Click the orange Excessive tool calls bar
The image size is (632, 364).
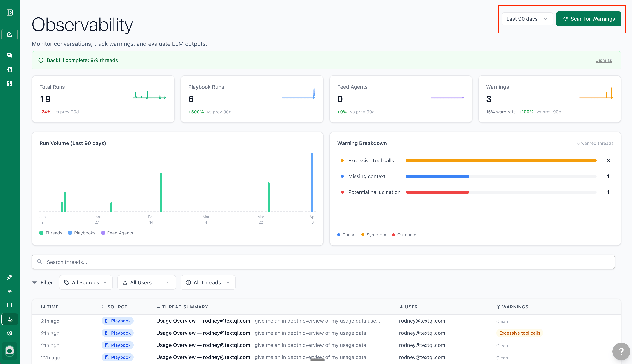[x=501, y=160]
